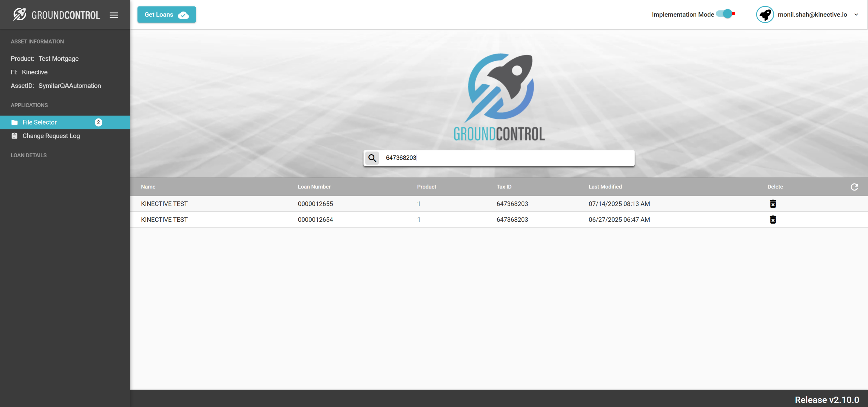Click the Get Loans button
868x407 pixels.
coord(166,15)
